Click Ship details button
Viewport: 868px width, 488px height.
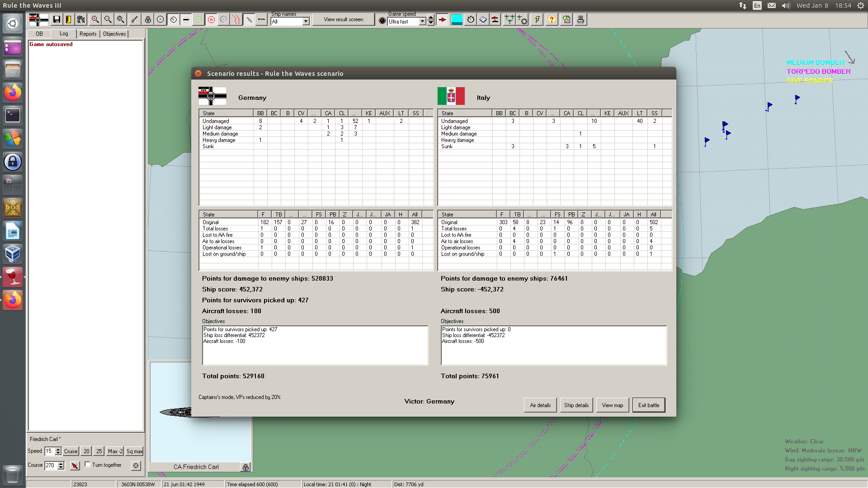576,405
